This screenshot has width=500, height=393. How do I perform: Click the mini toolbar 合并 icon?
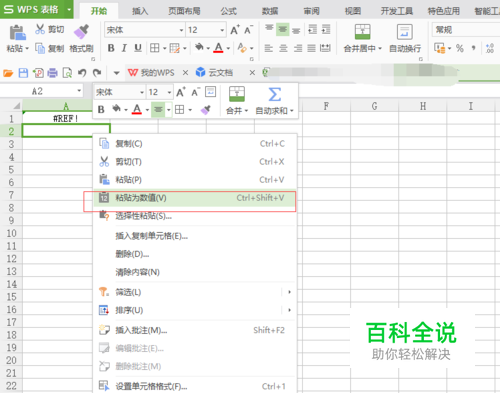237,94
